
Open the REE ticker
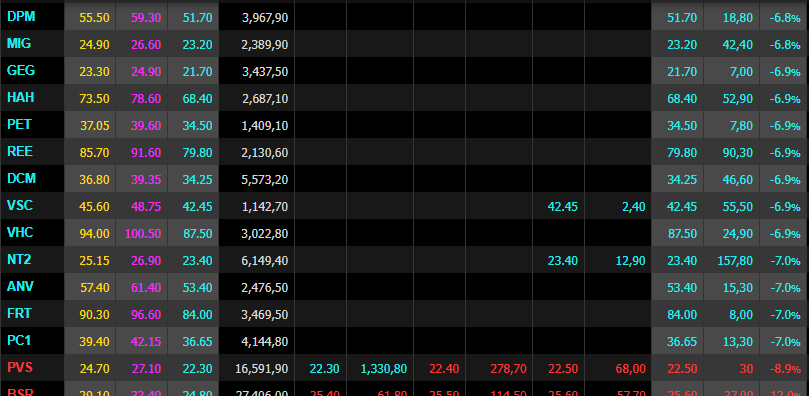[20, 152]
